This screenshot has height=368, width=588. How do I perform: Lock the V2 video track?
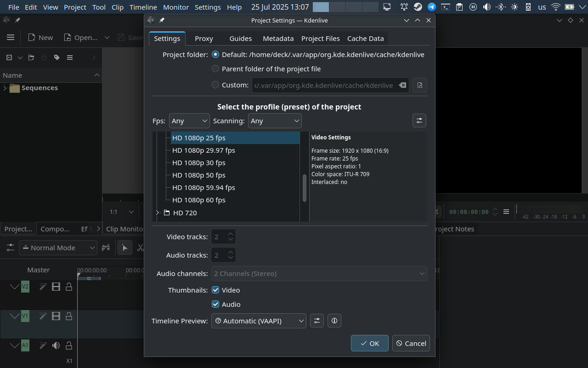69,287
